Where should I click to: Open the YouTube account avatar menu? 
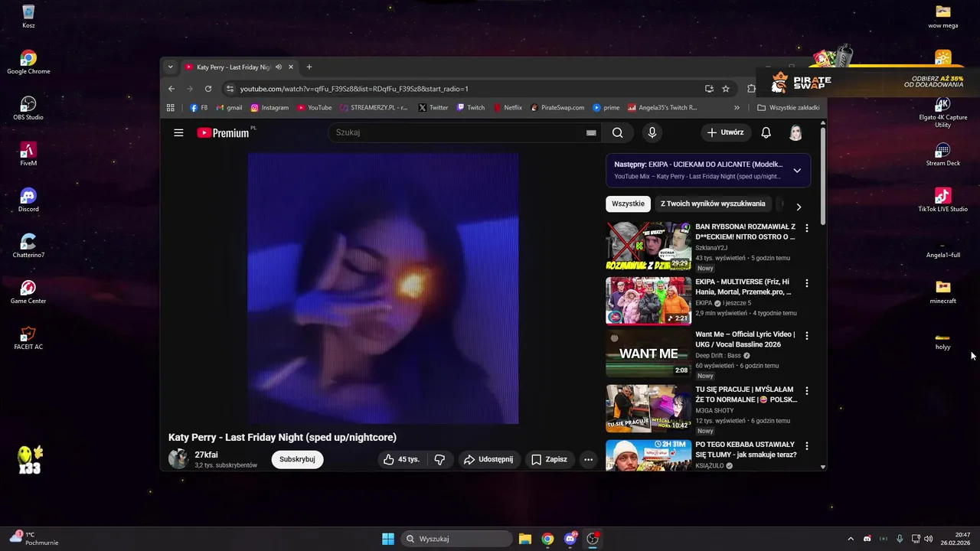795,132
